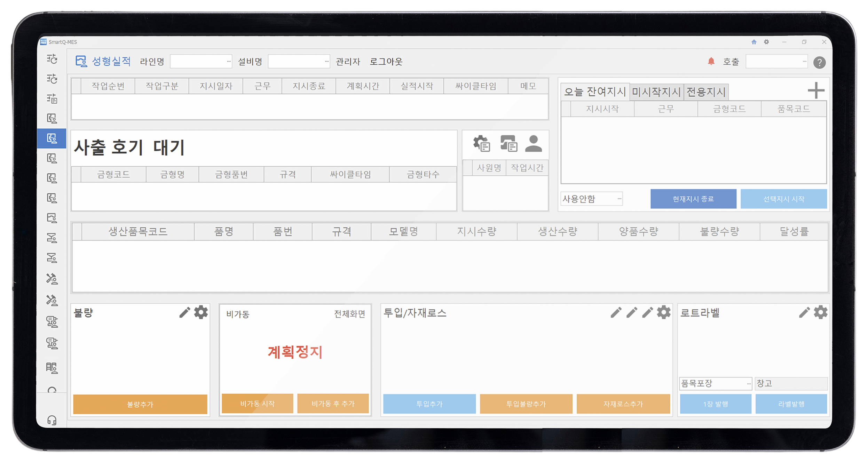This screenshot has height=463, width=868.
Task: Click the pencil edit icon in 로트라벨 panel
Action: coord(804,312)
